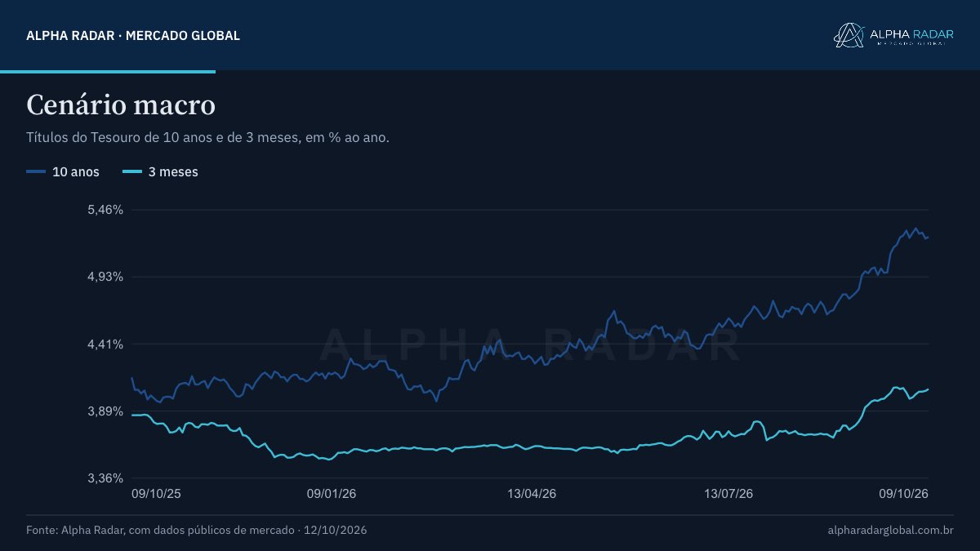
Task: Click the dark blue 10 anos legend swatch
Action: pyautogui.click(x=36, y=171)
